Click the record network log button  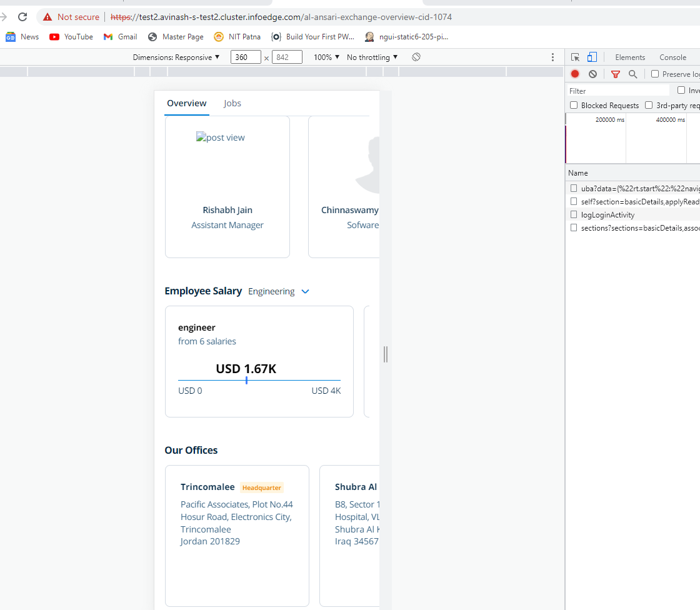(575, 74)
